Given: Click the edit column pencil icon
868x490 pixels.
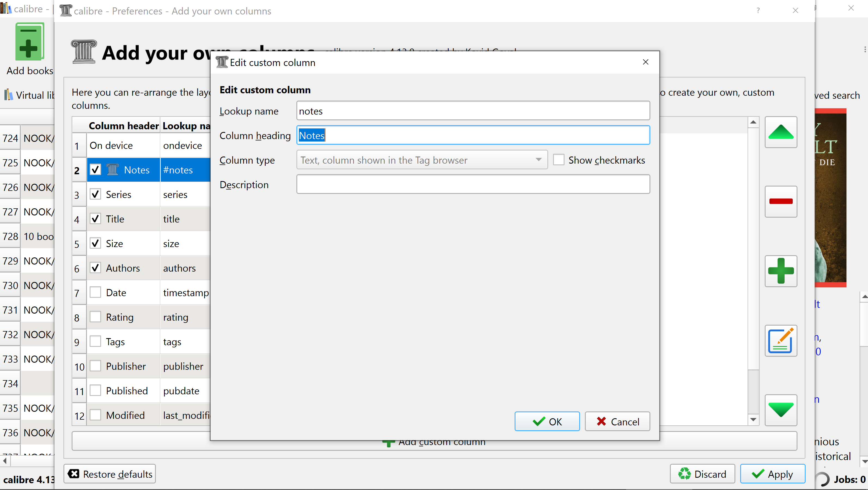Looking at the screenshot, I should coord(780,341).
